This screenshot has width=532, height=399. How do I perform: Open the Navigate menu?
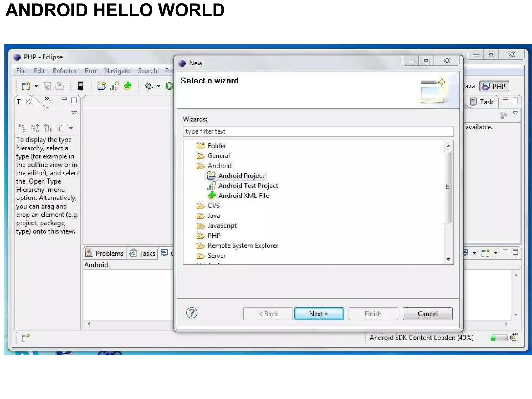[x=117, y=71]
